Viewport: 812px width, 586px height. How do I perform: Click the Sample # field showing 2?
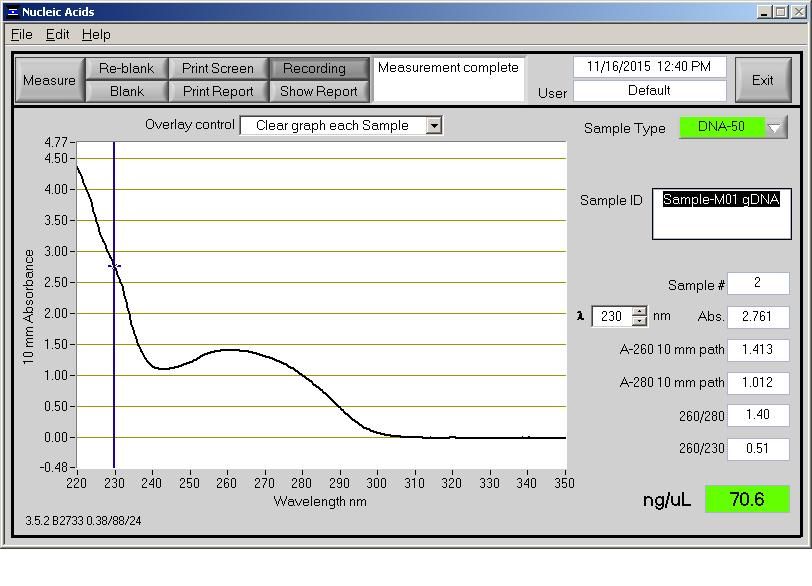(758, 283)
